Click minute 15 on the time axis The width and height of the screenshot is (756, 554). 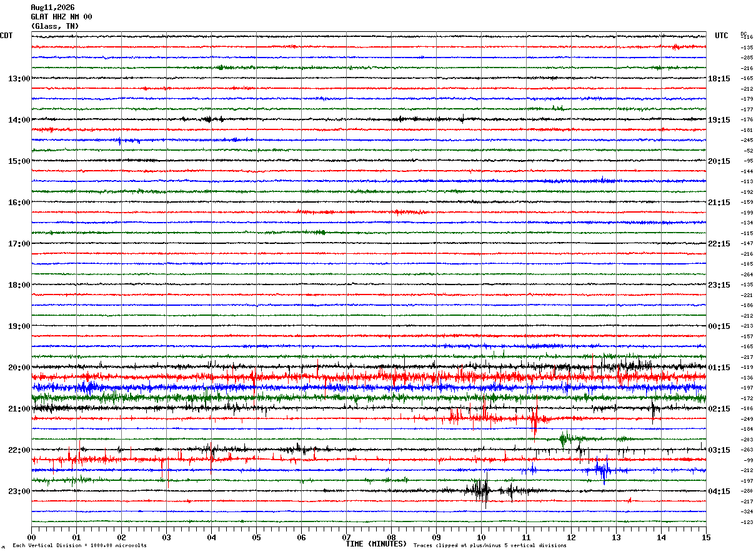706,537
